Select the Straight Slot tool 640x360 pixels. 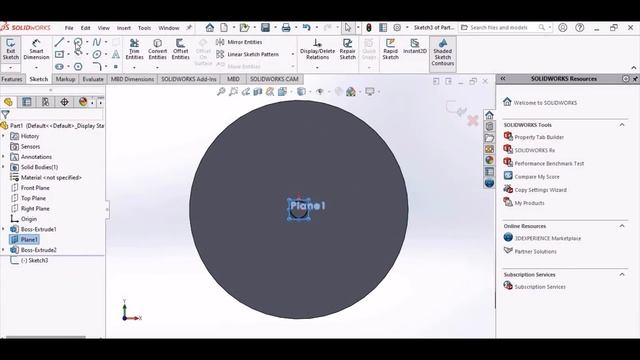(60, 67)
